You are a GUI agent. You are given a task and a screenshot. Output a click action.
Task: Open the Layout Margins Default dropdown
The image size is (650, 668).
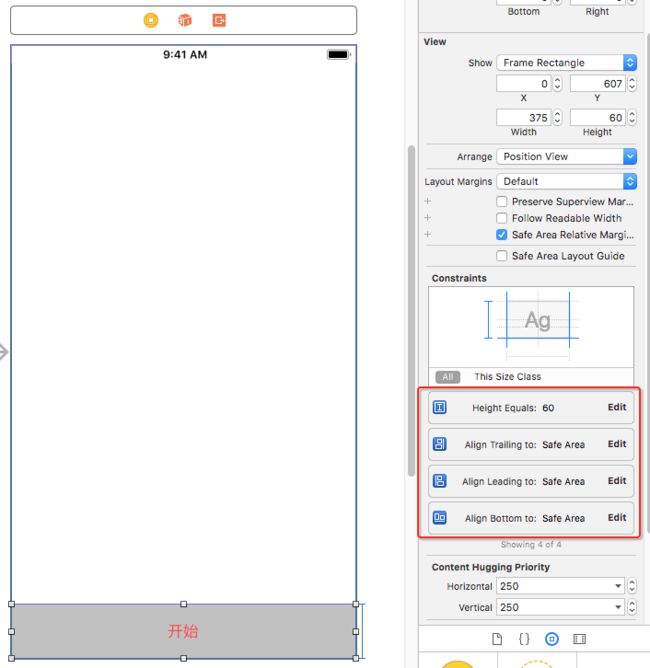(567, 181)
